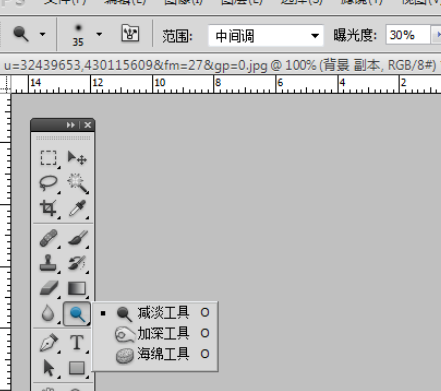Open the Dodge tool preset picker arrow
This screenshot has width=441, height=391.
[x=42, y=34]
